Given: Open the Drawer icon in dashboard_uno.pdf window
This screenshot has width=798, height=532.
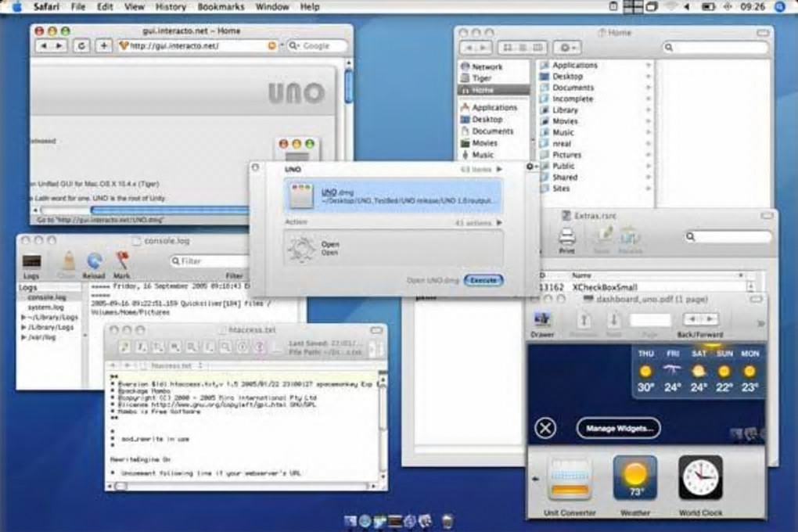Looking at the screenshot, I should coord(541,319).
